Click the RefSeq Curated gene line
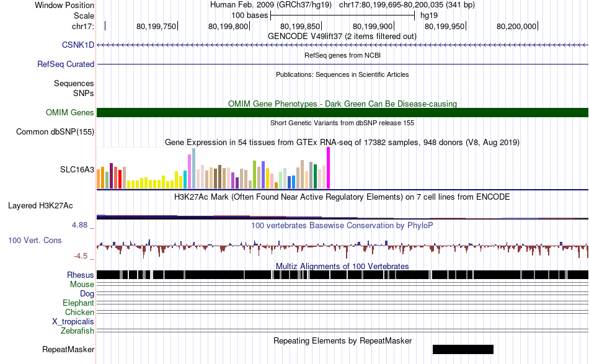This screenshot has width=589, height=364. 342,64
